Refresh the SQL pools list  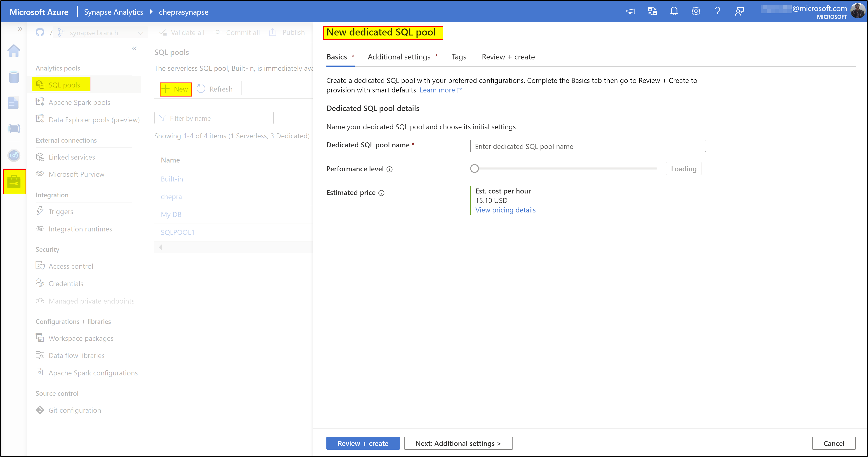(x=215, y=89)
